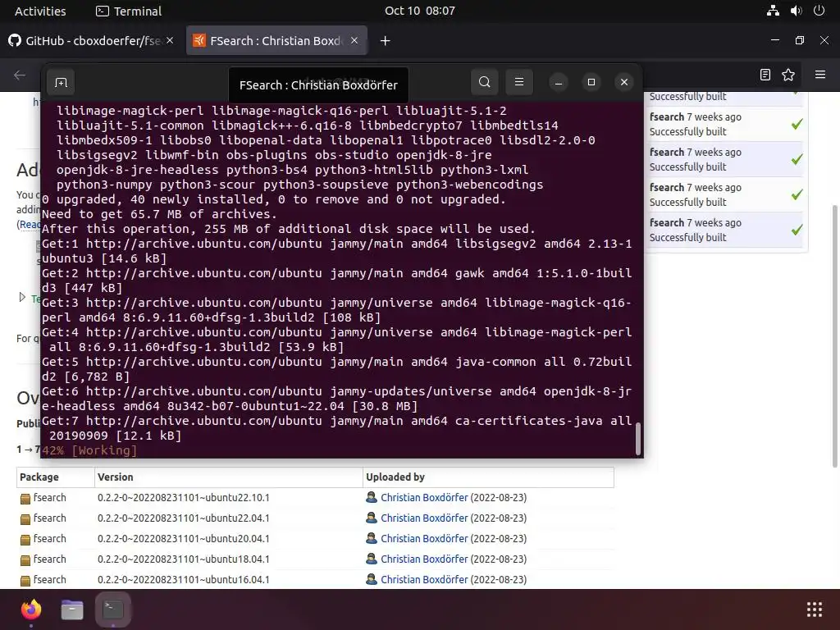
Task: Click version 0.2.2-0~202208231101~ubuntu20.04.1 cell
Action: point(184,538)
